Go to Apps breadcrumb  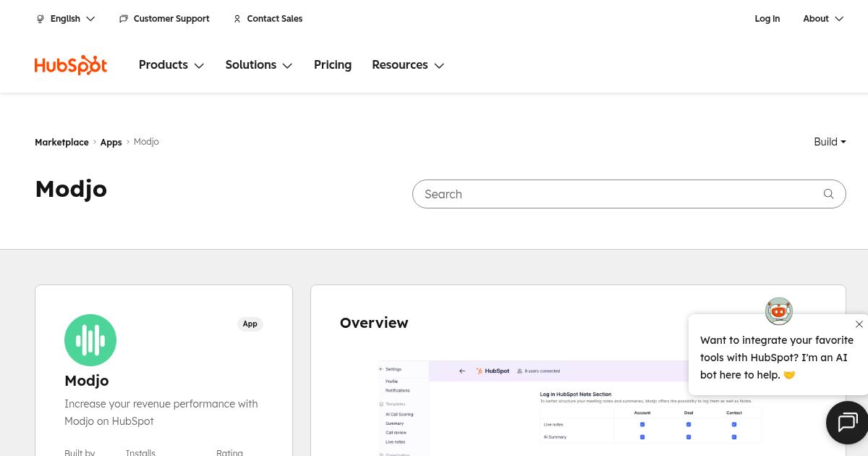pos(111,143)
